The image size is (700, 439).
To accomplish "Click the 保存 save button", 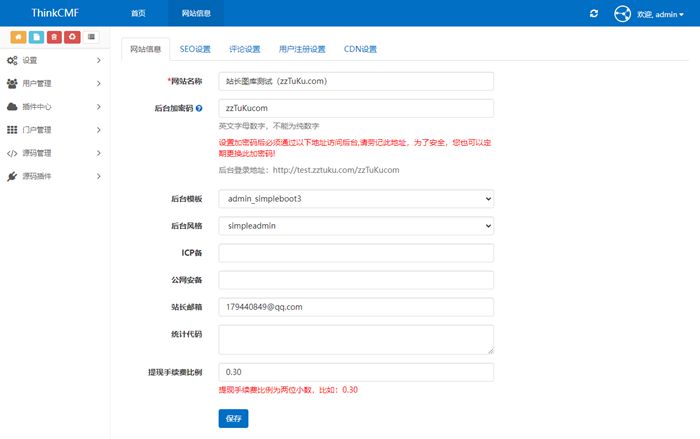I will click(x=233, y=418).
